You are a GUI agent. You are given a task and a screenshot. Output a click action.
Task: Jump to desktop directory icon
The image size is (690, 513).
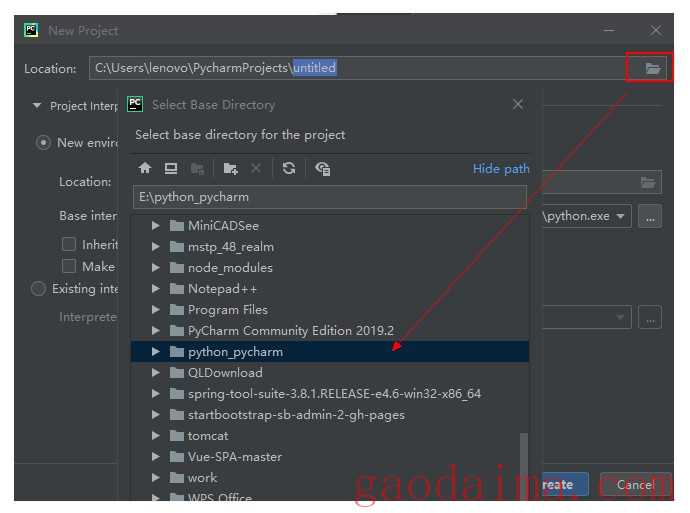pos(171,168)
